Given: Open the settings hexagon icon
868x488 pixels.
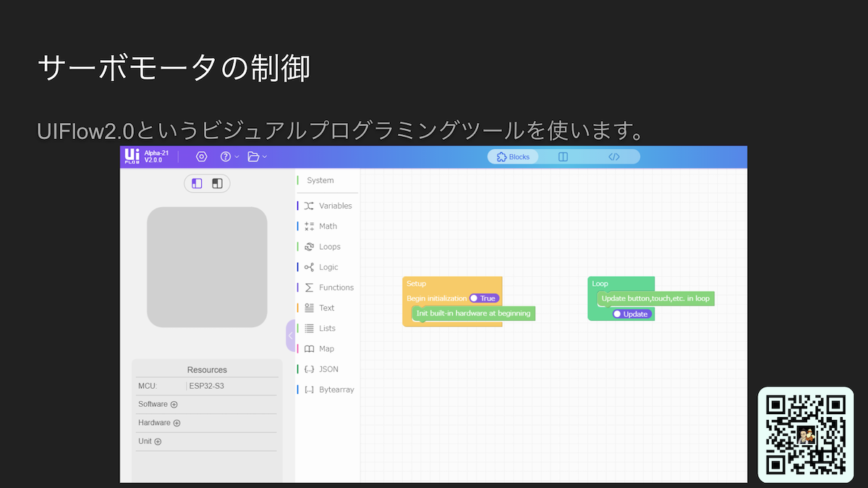Looking at the screenshot, I should (x=202, y=156).
